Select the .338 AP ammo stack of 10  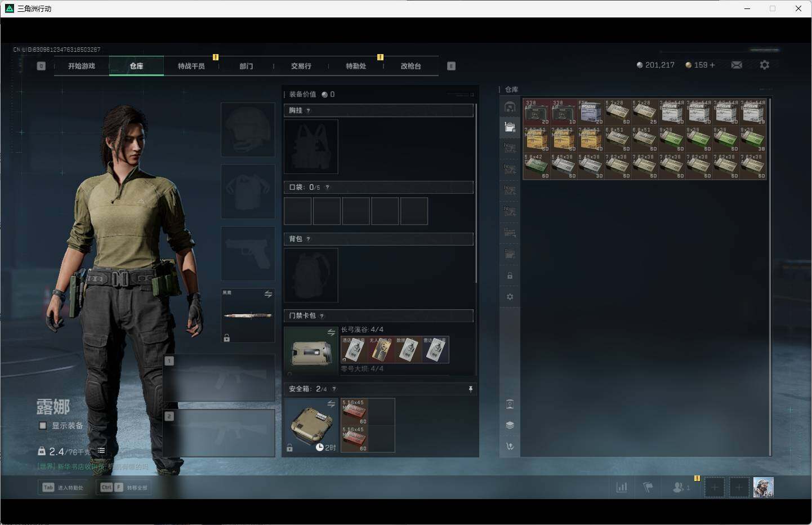564,112
